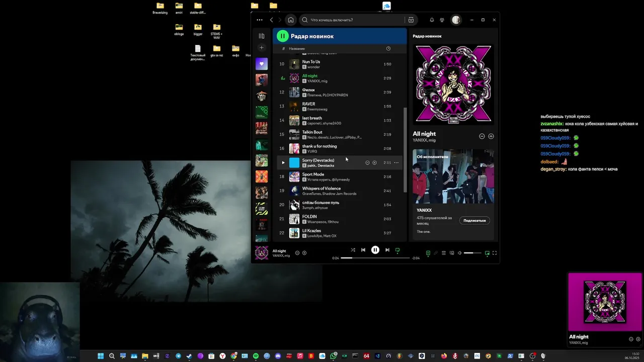Go back with the left arrow in Spotify
The height and width of the screenshot is (362, 644).
[272, 20]
